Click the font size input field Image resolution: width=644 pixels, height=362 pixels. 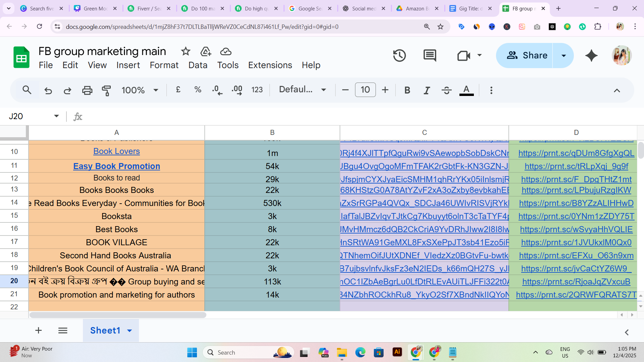pyautogui.click(x=365, y=90)
